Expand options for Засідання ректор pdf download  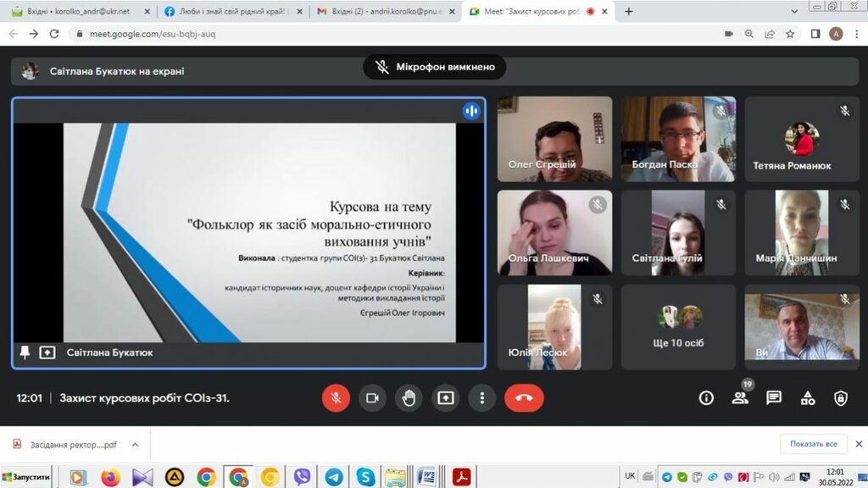[134, 444]
